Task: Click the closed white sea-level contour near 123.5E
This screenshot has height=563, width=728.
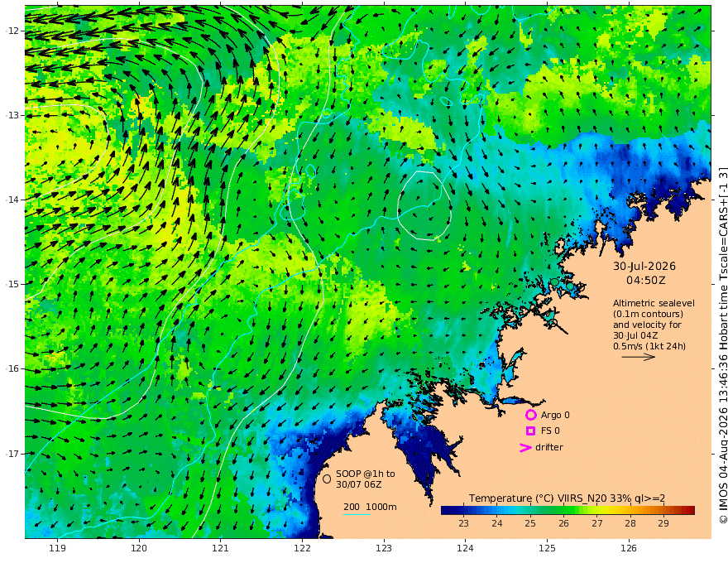Action: pyautogui.click(x=424, y=206)
